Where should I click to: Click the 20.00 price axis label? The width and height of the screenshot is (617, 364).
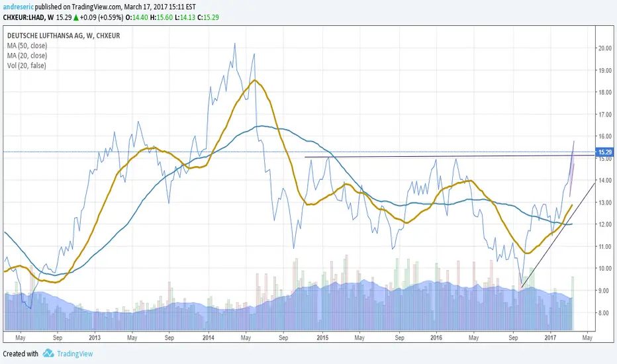click(x=605, y=48)
